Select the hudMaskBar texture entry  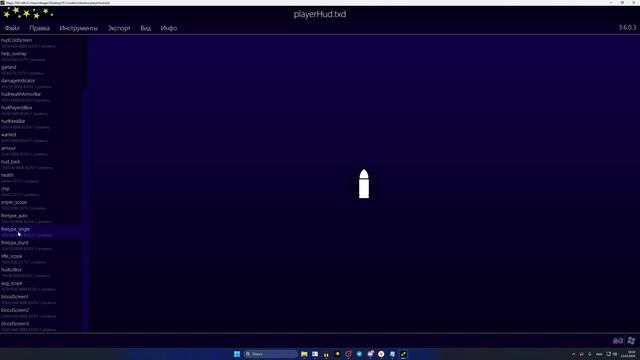(41, 124)
